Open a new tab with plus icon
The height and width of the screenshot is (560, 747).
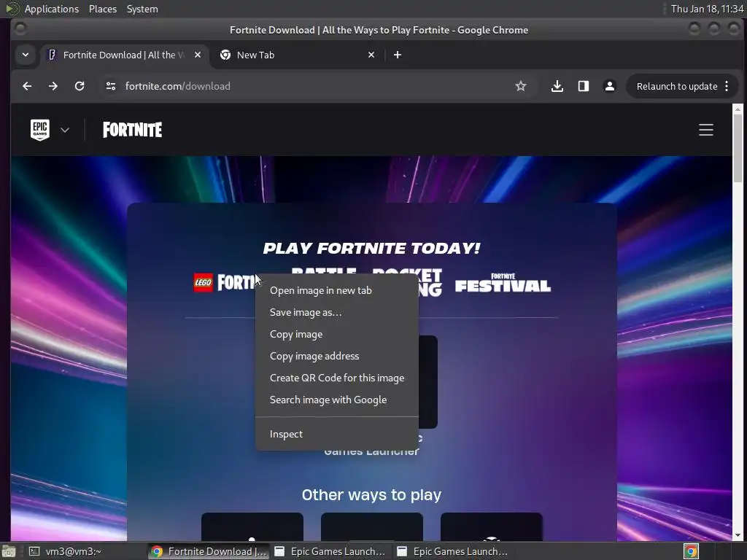[x=398, y=55]
